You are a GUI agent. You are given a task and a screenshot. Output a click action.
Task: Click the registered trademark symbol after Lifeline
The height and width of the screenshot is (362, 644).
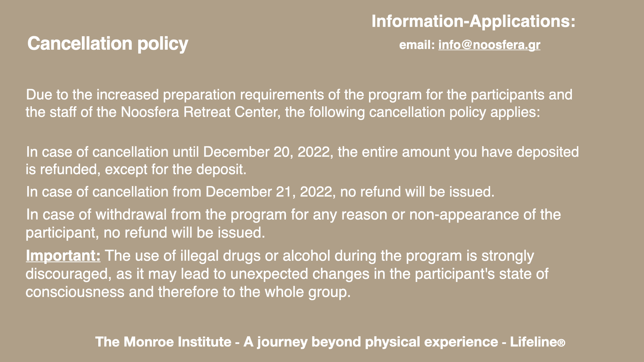click(x=562, y=343)
